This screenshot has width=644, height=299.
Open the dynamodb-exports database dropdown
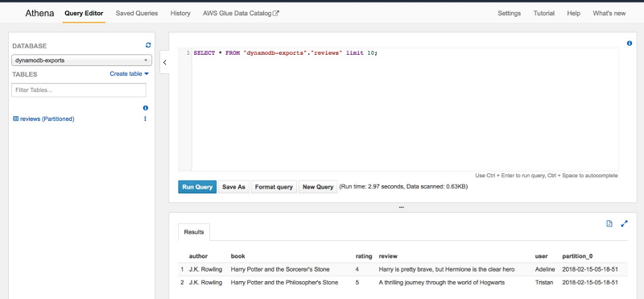pos(82,60)
